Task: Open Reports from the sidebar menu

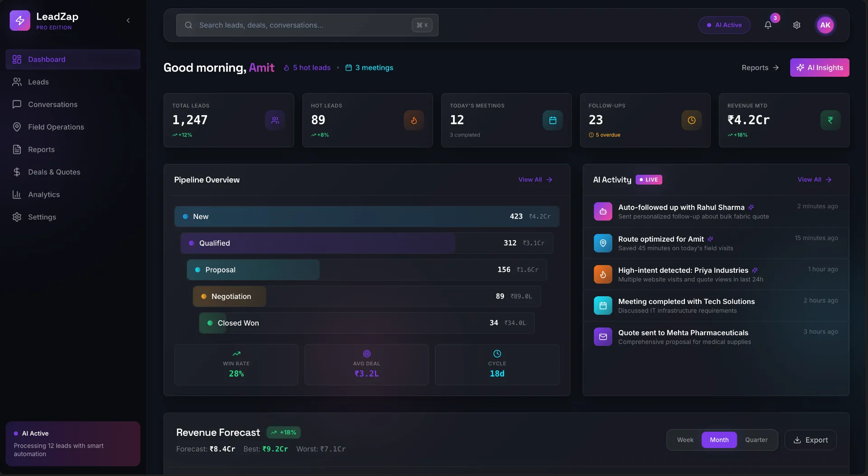Action: [x=41, y=149]
